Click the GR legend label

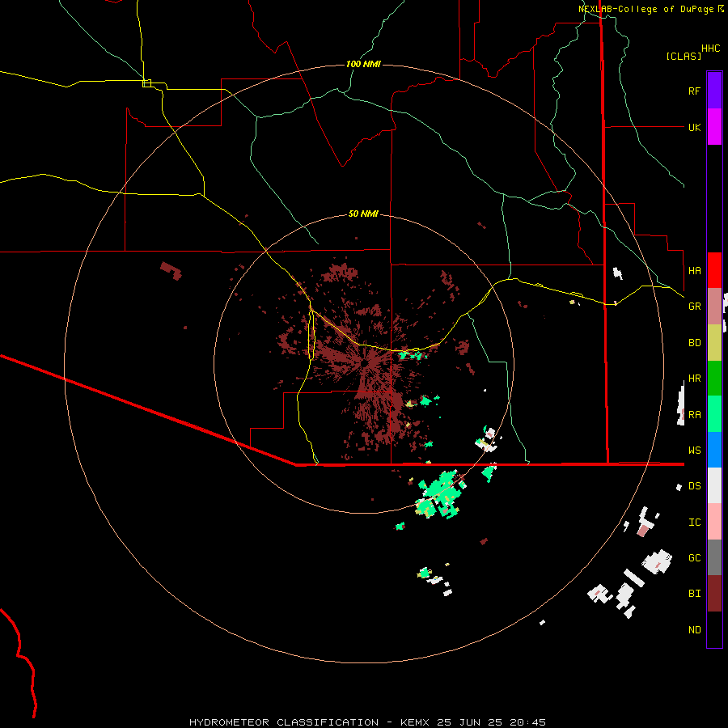coord(694,307)
